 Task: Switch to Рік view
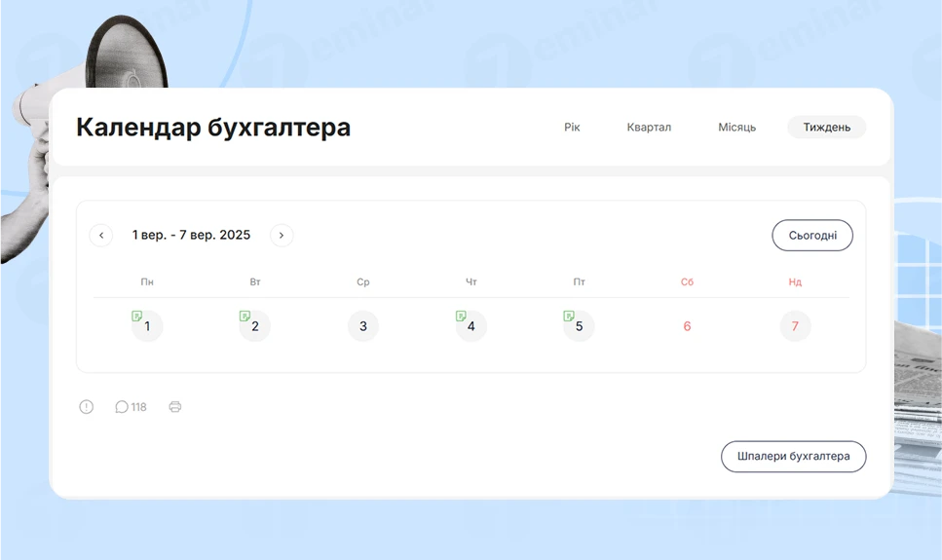coord(572,127)
